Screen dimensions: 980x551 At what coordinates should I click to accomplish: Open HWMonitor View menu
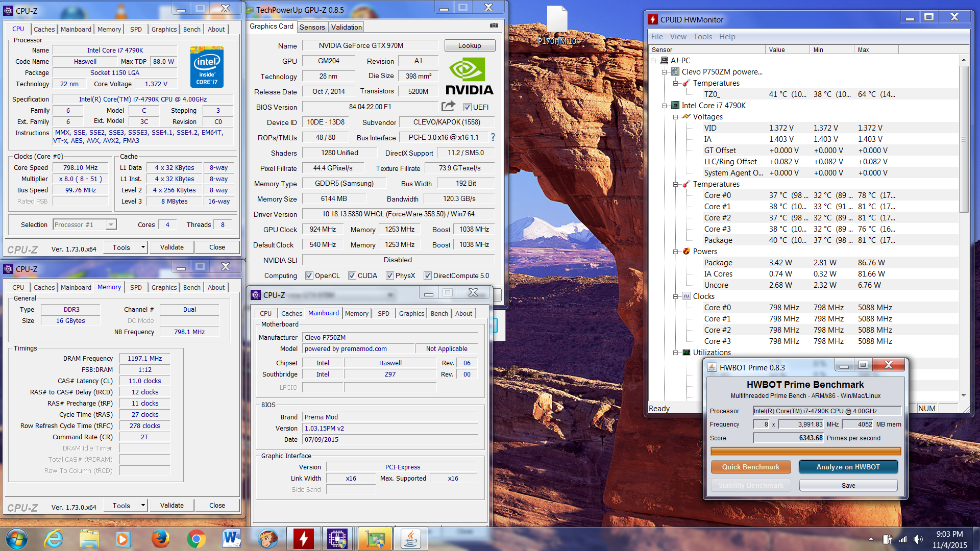click(678, 37)
